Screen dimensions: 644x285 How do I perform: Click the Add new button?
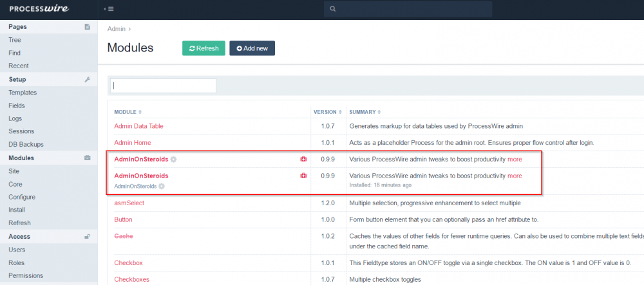tap(252, 48)
